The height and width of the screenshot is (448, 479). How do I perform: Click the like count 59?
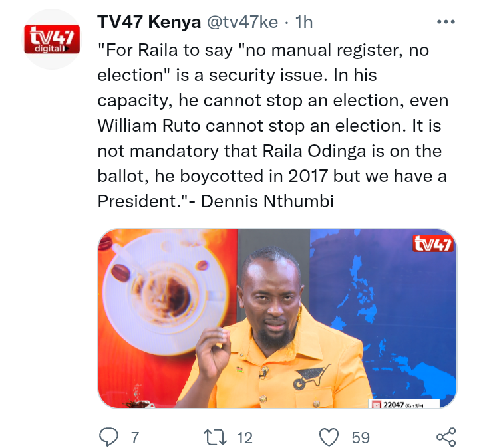coord(361,437)
